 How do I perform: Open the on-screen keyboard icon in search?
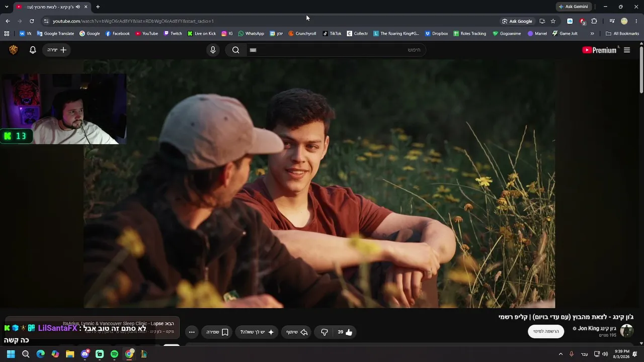253,50
